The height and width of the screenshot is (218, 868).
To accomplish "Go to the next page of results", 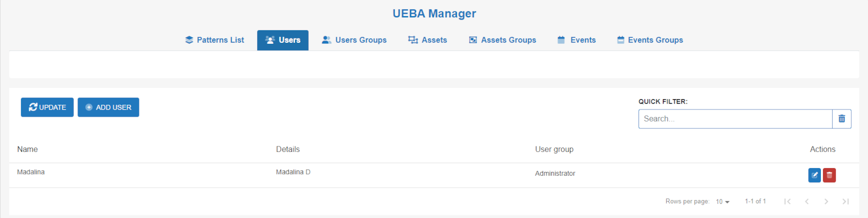I will (826, 202).
